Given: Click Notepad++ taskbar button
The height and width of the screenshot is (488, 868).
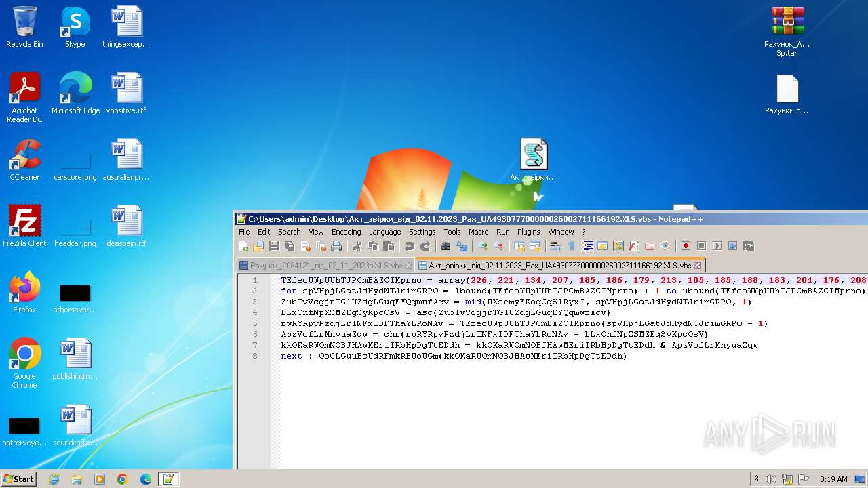Looking at the screenshot, I should [168, 479].
